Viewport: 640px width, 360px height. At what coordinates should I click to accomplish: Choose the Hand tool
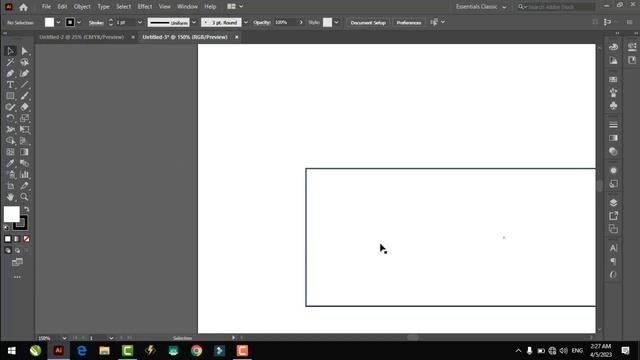10,197
